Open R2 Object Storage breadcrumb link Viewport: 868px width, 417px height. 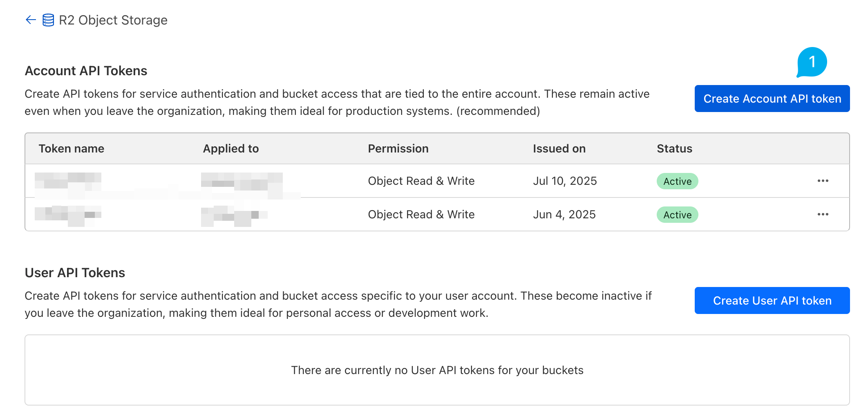113,20
